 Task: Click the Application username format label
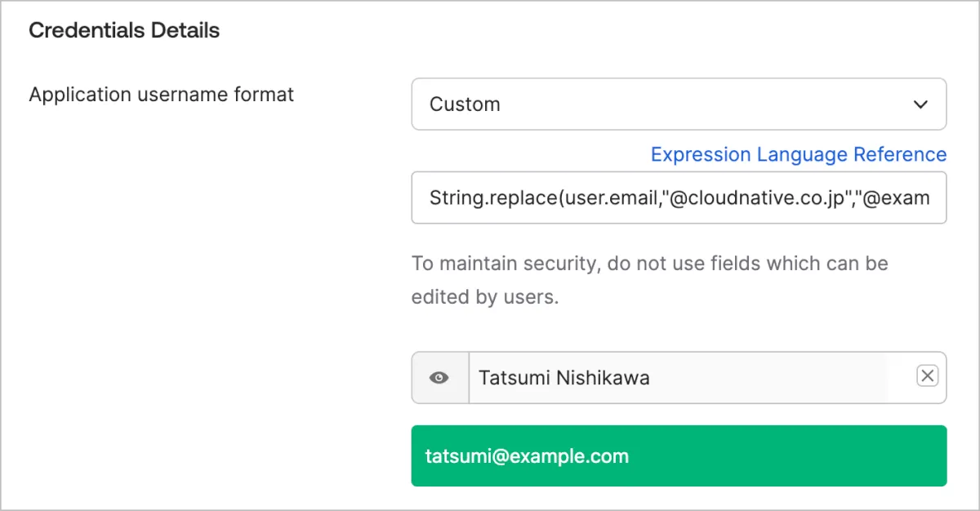coord(161,95)
